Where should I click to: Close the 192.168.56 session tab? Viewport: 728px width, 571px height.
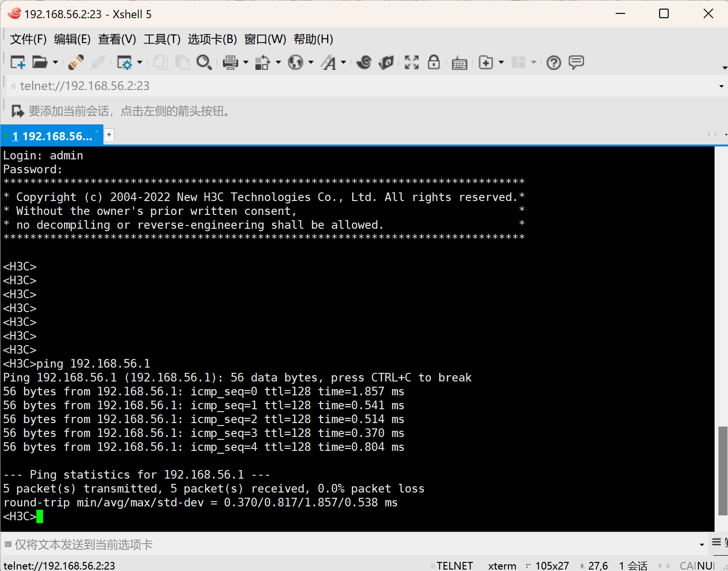point(97,131)
